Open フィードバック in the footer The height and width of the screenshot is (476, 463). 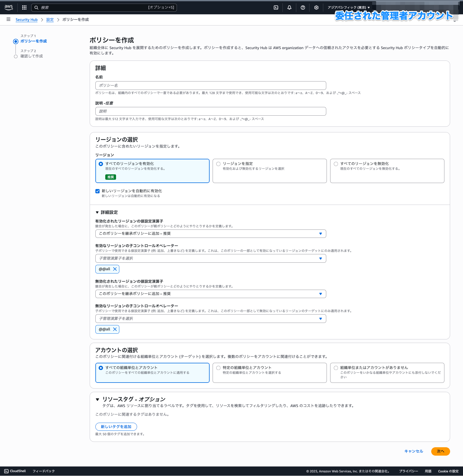click(43, 471)
